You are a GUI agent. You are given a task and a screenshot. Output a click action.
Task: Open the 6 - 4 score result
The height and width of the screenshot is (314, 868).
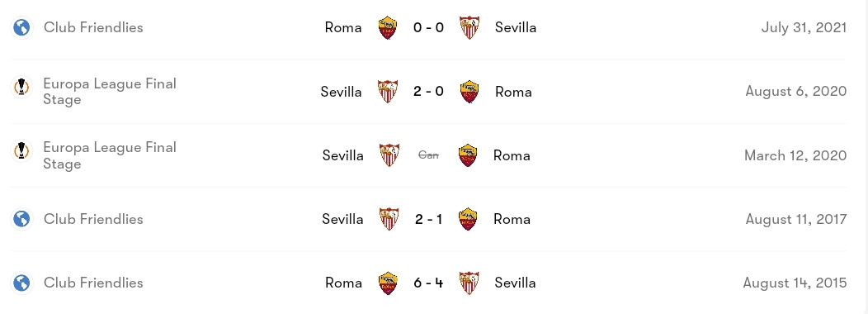click(428, 283)
